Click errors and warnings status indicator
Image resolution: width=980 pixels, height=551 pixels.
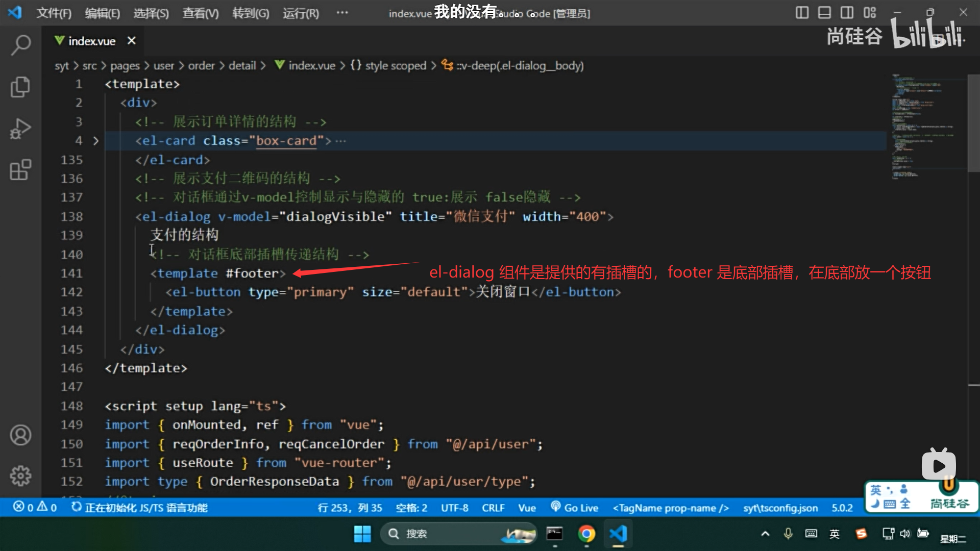click(35, 507)
